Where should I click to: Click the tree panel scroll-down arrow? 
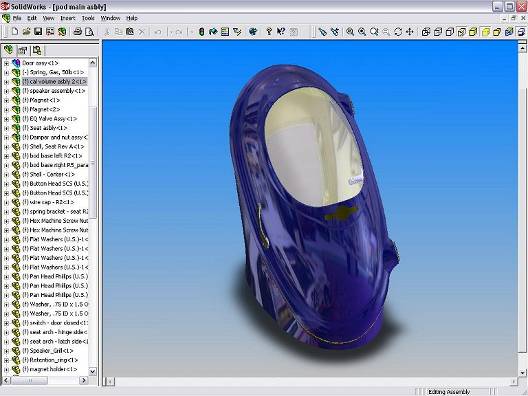[92, 371]
